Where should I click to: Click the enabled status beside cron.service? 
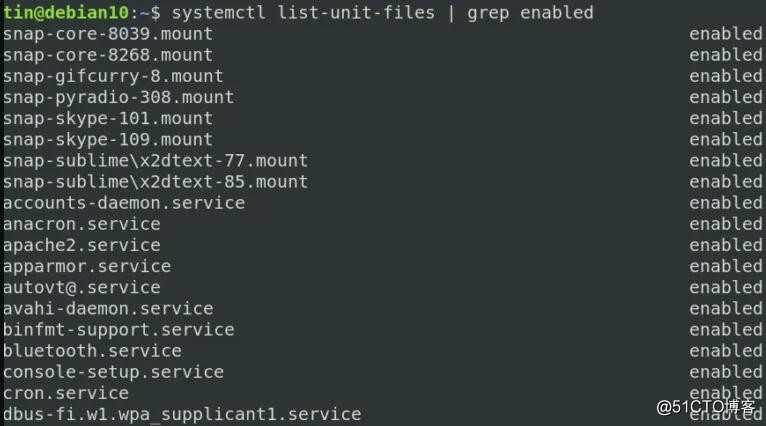(x=725, y=393)
